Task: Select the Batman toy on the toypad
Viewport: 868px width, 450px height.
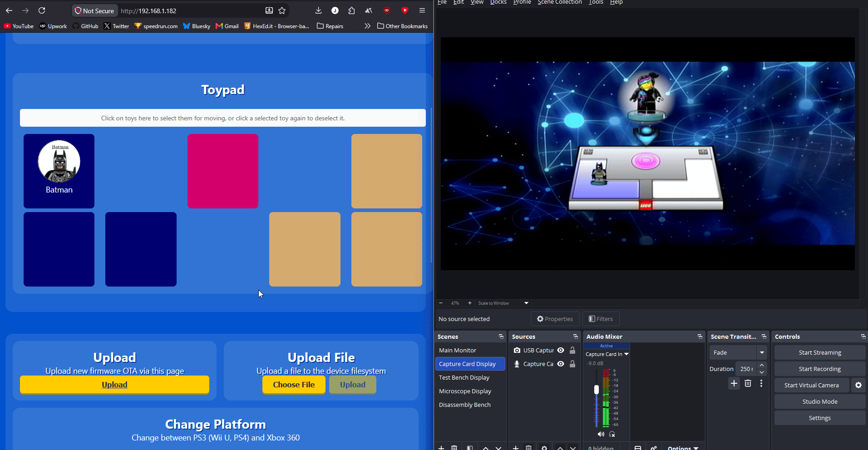Action: (59, 171)
